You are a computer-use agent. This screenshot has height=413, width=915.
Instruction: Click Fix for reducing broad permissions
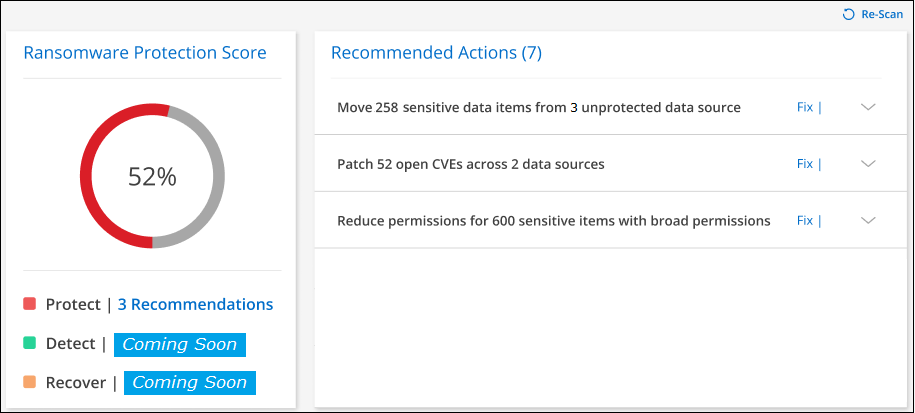[x=805, y=221]
